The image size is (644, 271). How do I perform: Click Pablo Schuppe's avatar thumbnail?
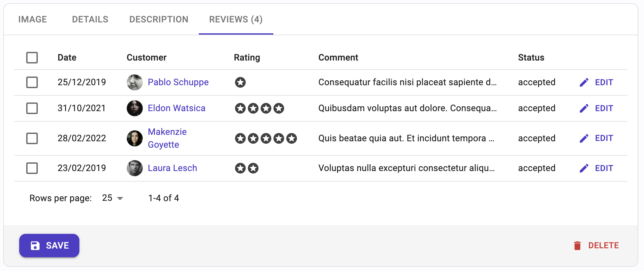click(x=134, y=82)
